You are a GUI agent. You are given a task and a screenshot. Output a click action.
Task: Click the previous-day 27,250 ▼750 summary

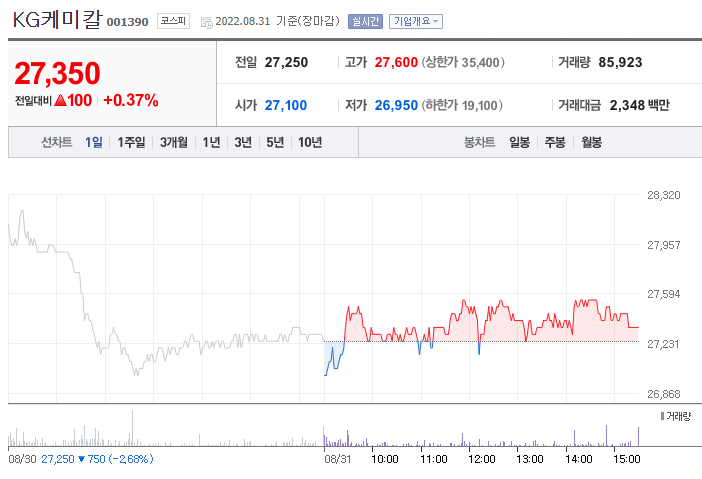coord(97,459)
